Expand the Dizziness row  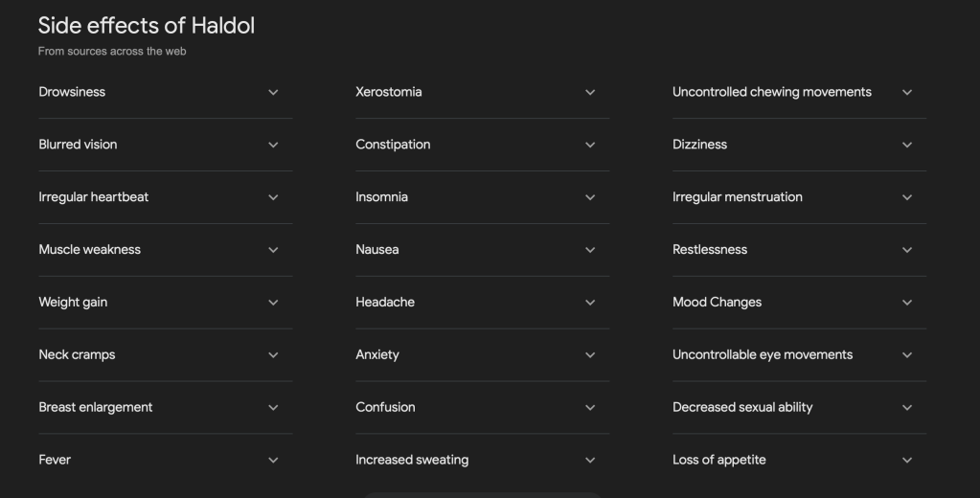click(x=907, y=146)
